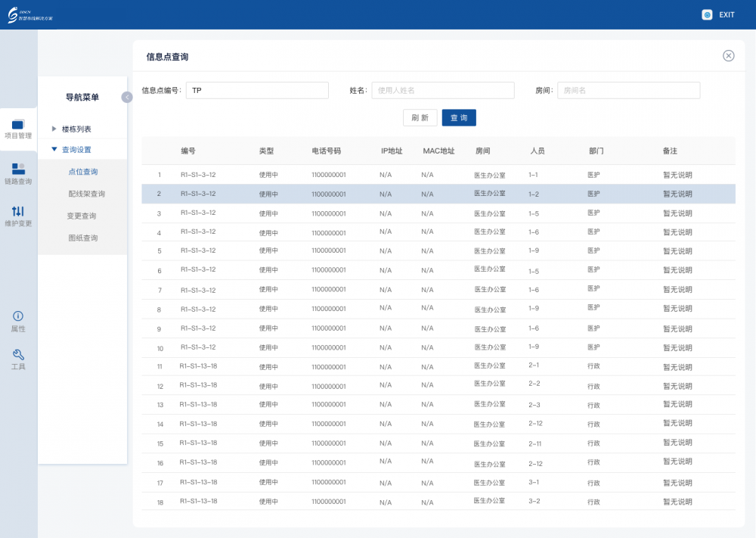This screenshot has height=538, width=756.
Task: Click 医生办公室 cell in row 4
Action: point(490,232)
